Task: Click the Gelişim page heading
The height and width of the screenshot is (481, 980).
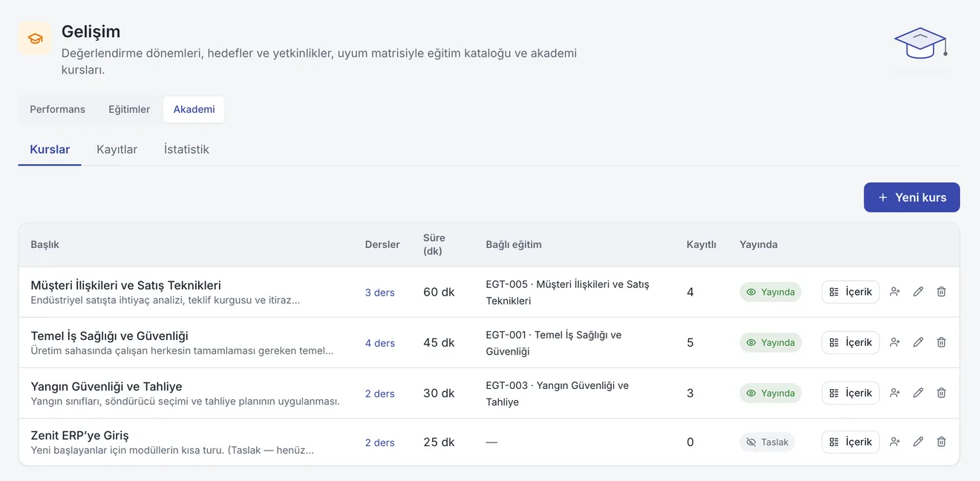Action: (x=91, y=32)
